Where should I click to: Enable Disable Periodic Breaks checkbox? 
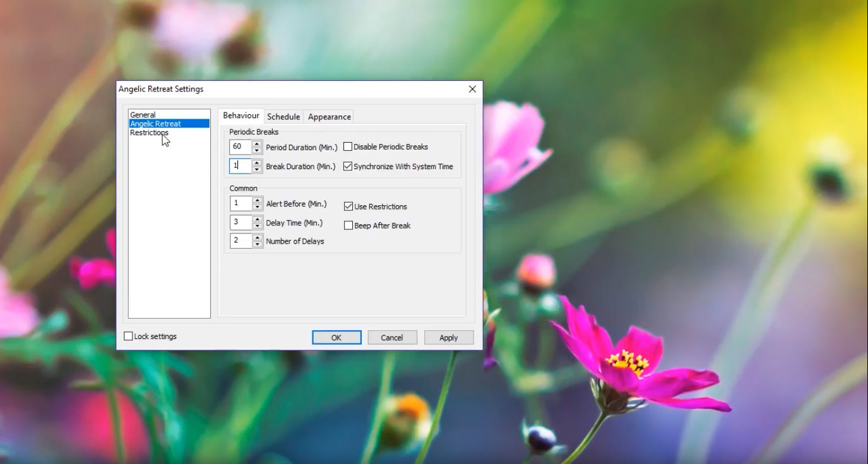(x=348, y=147)
